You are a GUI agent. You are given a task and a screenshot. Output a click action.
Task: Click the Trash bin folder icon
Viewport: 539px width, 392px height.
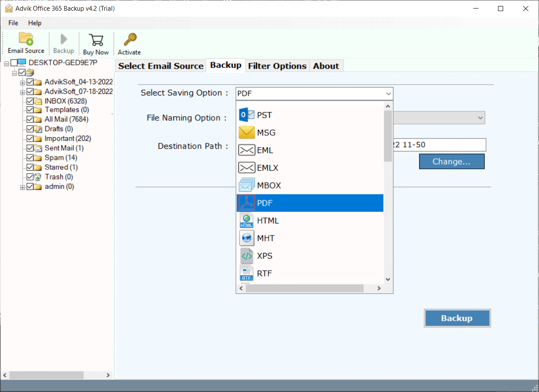click(38, 177)
